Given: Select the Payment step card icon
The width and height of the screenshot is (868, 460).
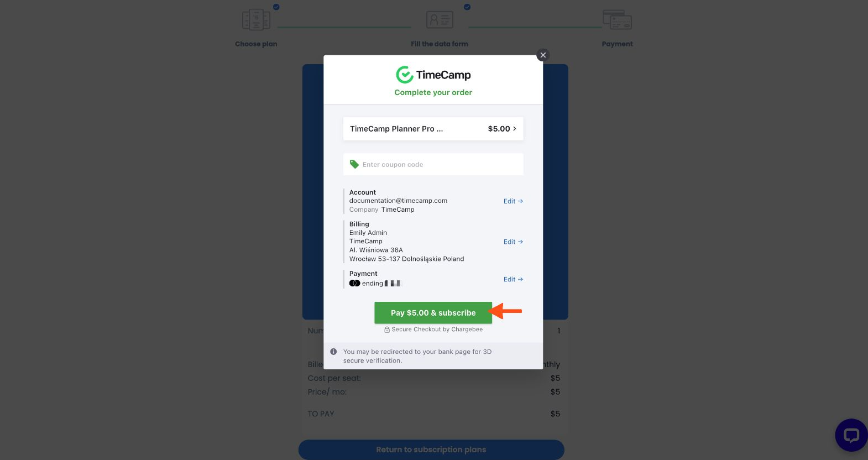Looking at the screenshot, I should click(x=617, y=20).
